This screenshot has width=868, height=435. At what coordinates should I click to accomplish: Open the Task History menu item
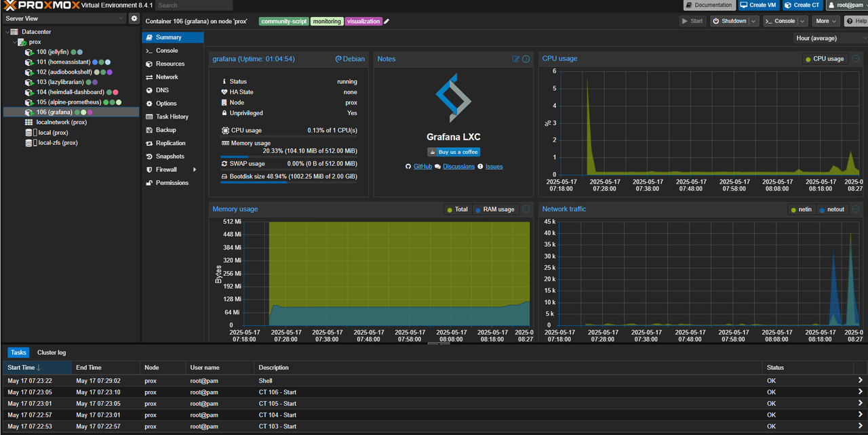tap(173, 117)
